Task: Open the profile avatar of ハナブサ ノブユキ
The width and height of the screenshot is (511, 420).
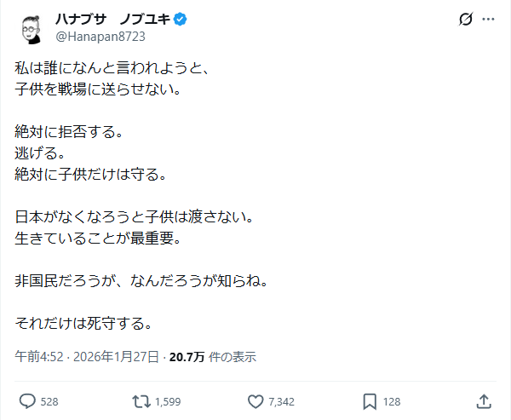Action: click(32, 30)
